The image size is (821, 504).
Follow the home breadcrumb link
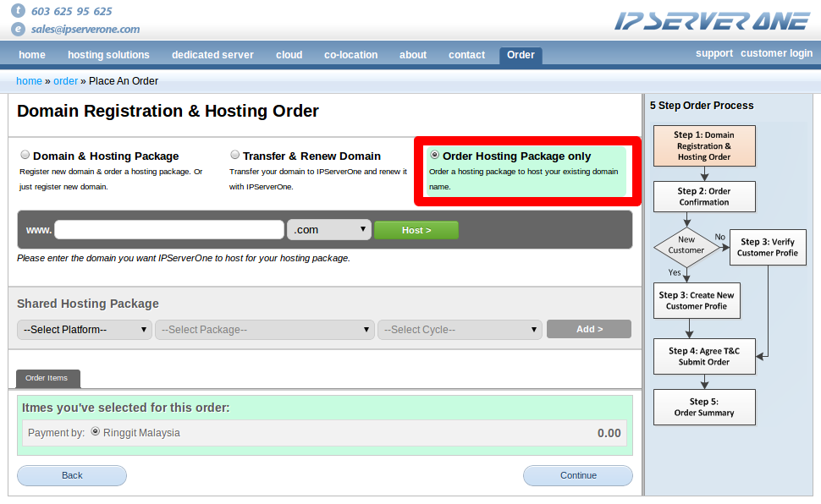29,81
